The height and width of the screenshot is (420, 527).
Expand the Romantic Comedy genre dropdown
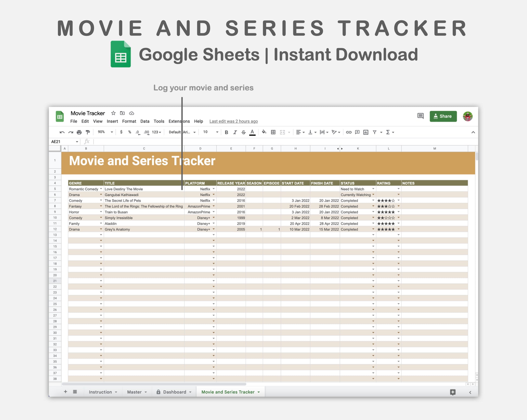[101, 189]
